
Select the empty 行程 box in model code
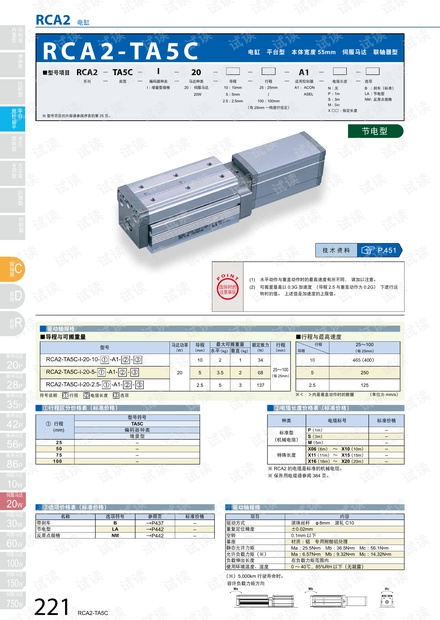(268, 71)
